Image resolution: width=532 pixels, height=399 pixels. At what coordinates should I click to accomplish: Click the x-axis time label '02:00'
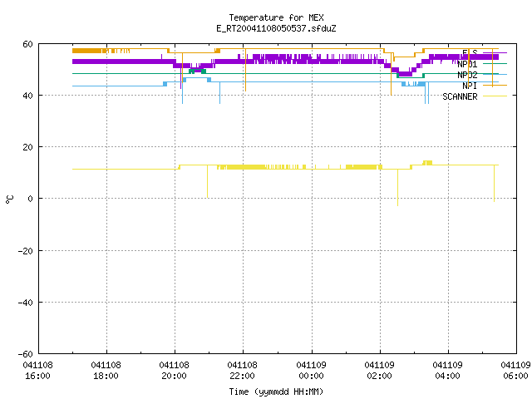(x=379, y=377)
